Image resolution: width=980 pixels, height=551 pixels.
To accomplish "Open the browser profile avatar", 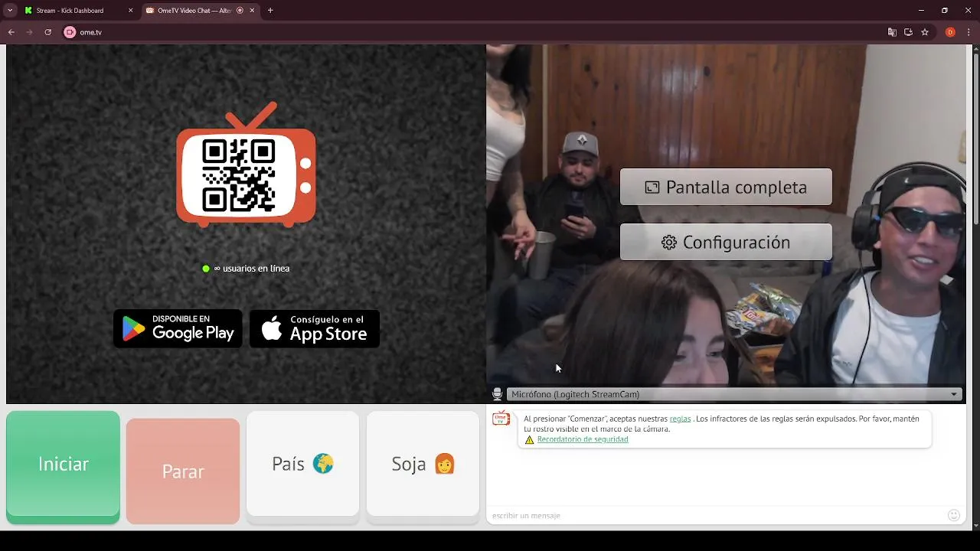I will (950, 32).
